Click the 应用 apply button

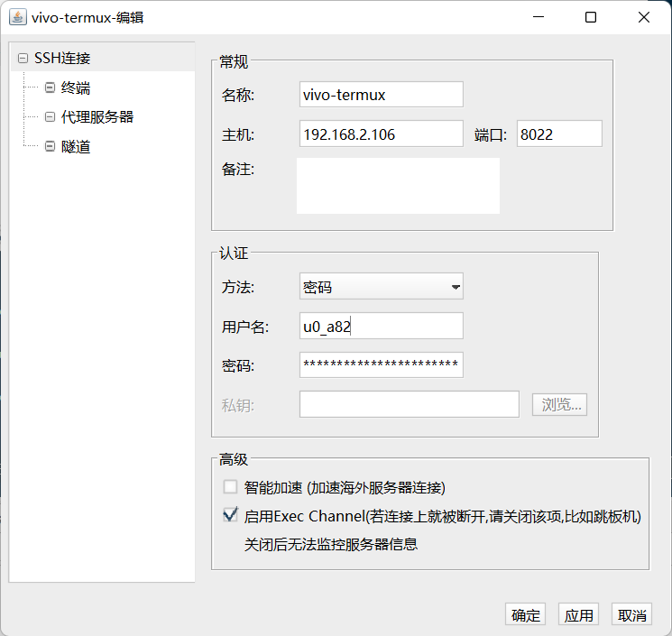tap(578, 615)
